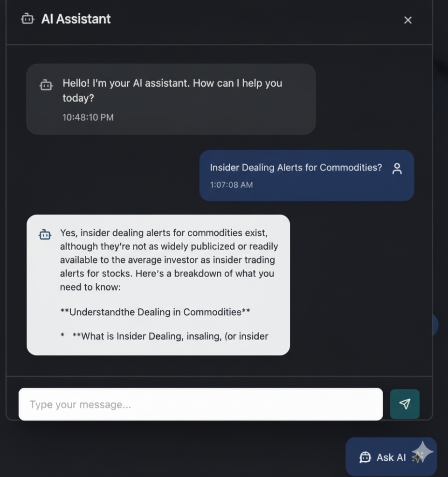Click the 1:07:08 AM timestamp

click(231, 185)
